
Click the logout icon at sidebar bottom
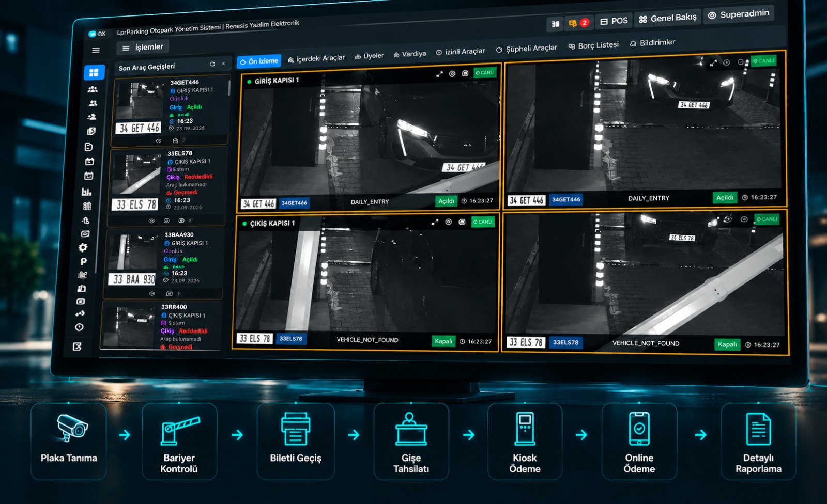click(77, 346)
